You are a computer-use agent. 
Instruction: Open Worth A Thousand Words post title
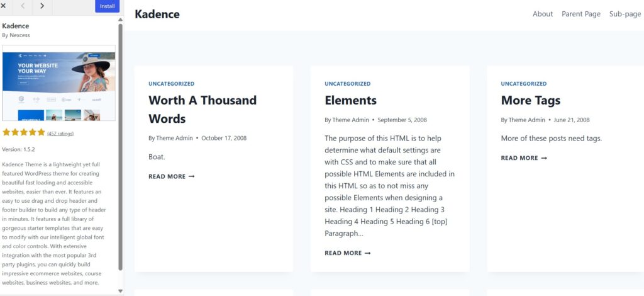(x=203, y=110)
